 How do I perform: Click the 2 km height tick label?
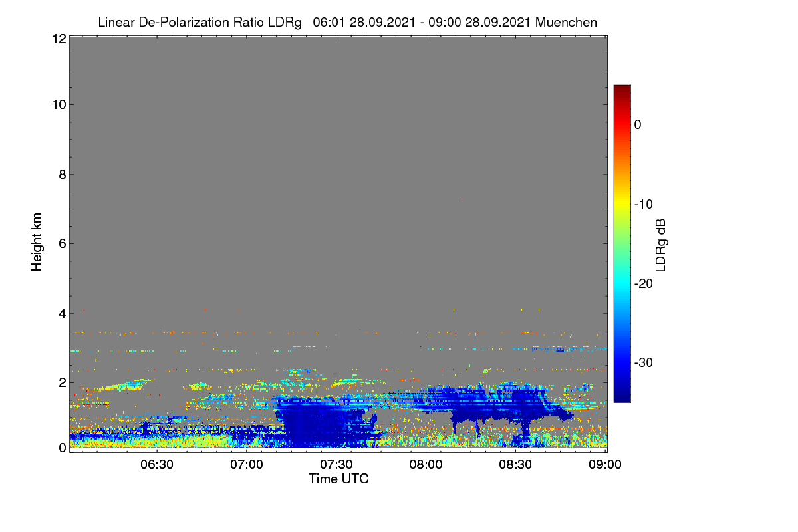(62, 382)
